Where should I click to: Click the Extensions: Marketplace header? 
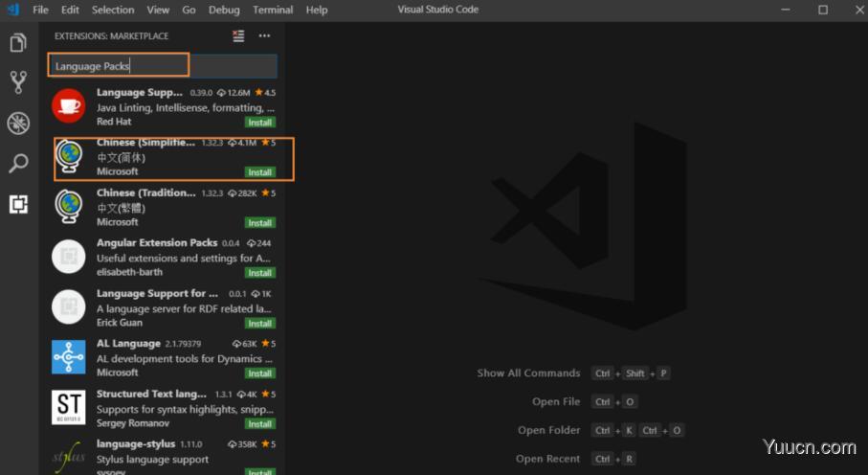[111, 36]
